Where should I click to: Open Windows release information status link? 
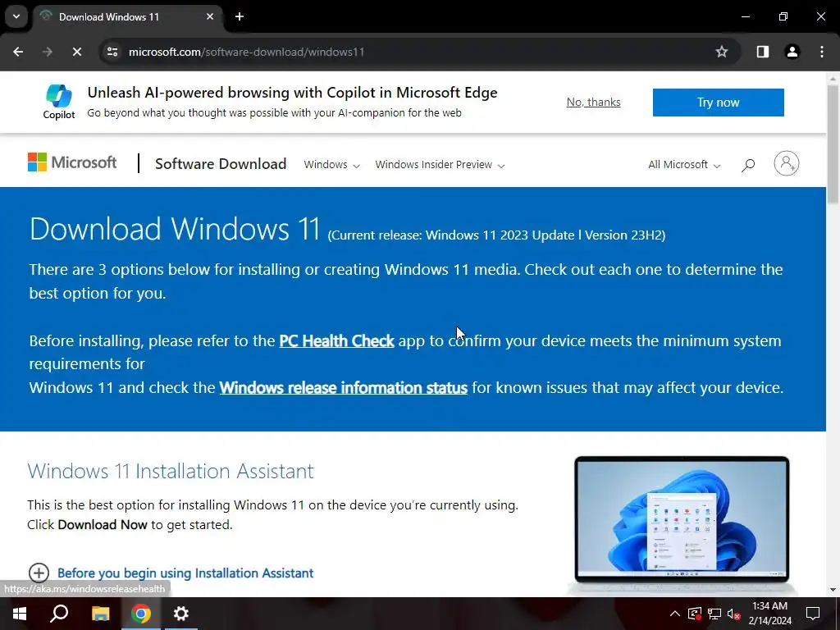pos(344,387)
